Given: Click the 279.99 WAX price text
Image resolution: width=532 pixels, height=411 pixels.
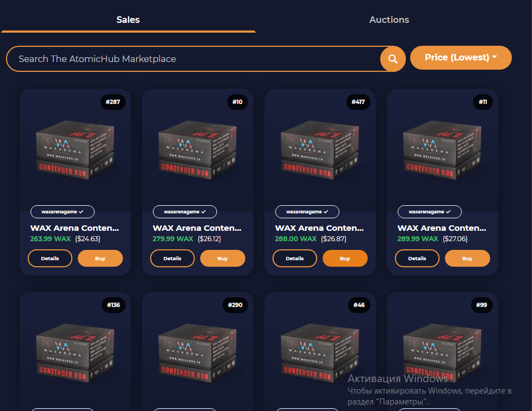Looking at the screenshot, I should [173, 239].
